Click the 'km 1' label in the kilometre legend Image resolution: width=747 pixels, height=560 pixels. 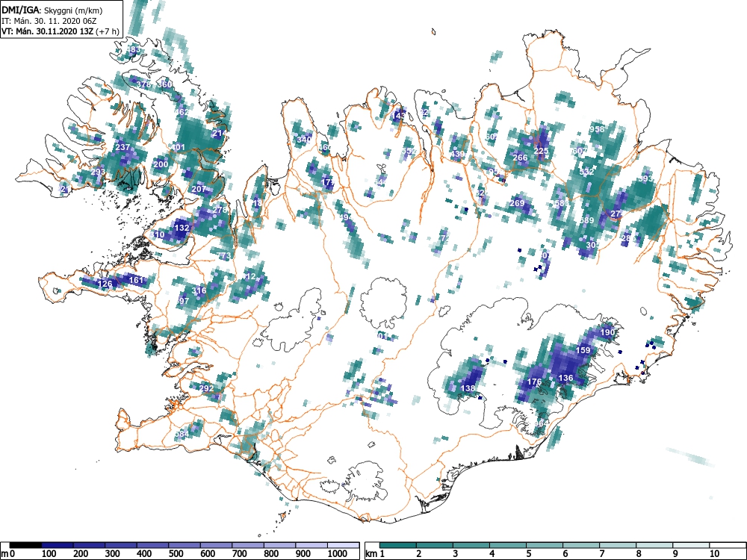[x=374, y=553]
